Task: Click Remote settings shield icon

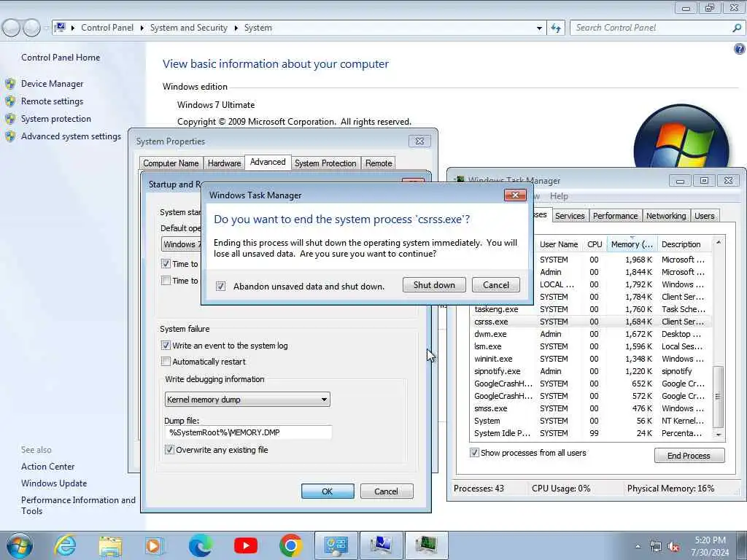Action: pos(10,101)
